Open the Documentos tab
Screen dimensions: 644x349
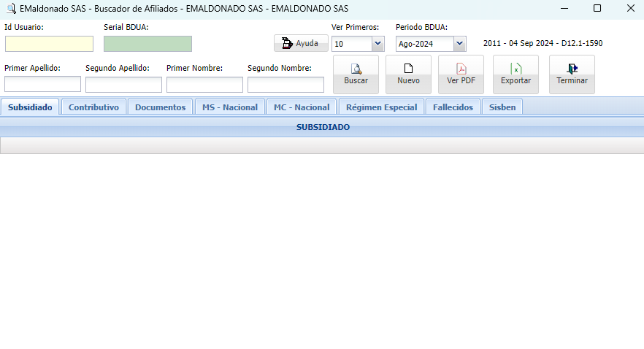point(161,107)
